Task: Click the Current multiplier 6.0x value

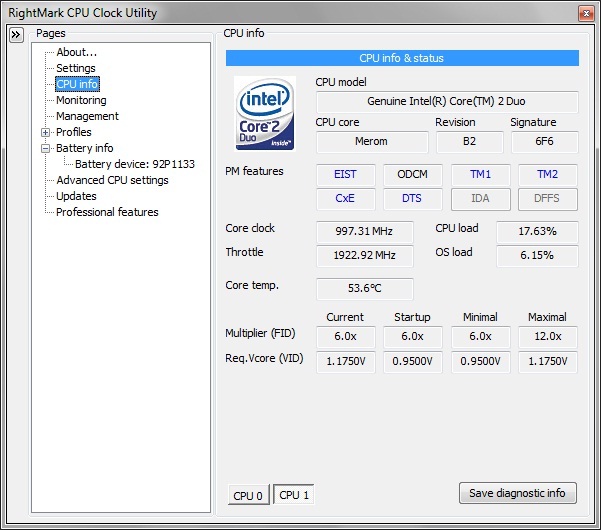Action: pyautogui.click(x=345, y=337)
